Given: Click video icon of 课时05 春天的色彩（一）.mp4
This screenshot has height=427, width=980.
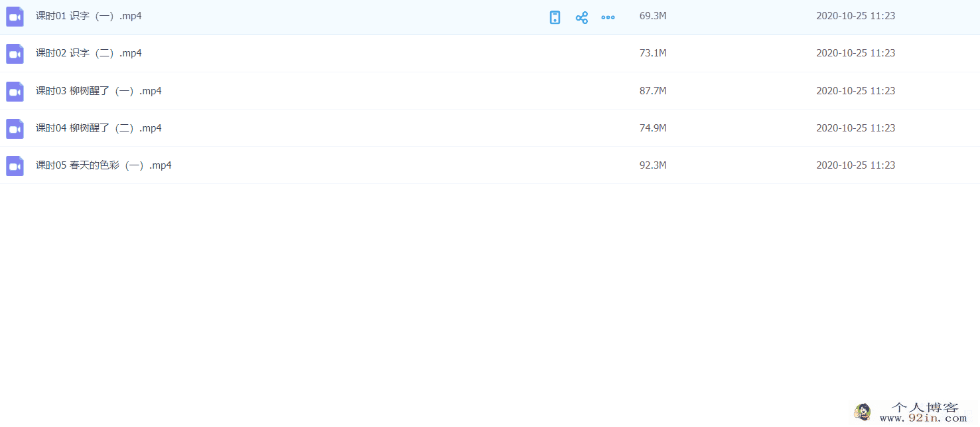Looking at the screenshot, I should point(15,166).
